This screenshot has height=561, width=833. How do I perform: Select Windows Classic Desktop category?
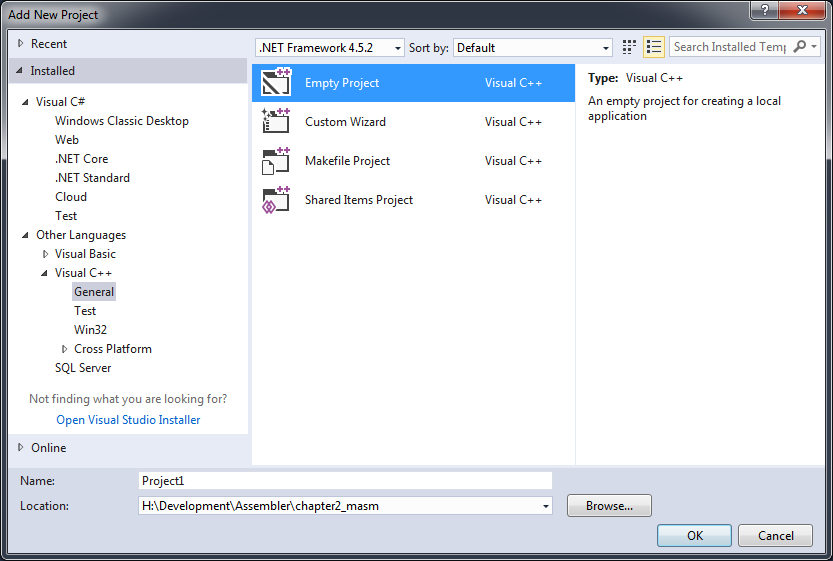122,121
